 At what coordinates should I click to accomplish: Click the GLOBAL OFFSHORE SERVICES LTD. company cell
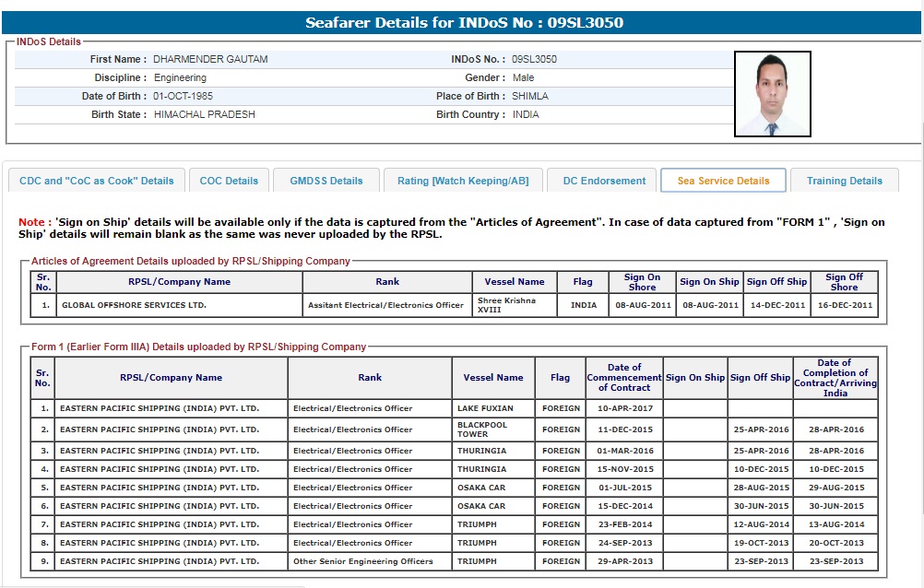point(134,305)
